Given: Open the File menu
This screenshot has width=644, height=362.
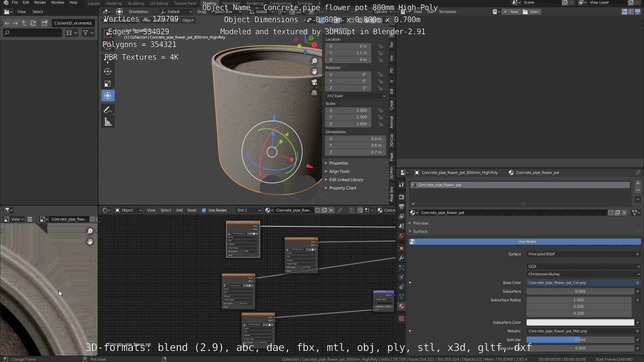Looking at the screenshot, I should (x=15, y=3).
